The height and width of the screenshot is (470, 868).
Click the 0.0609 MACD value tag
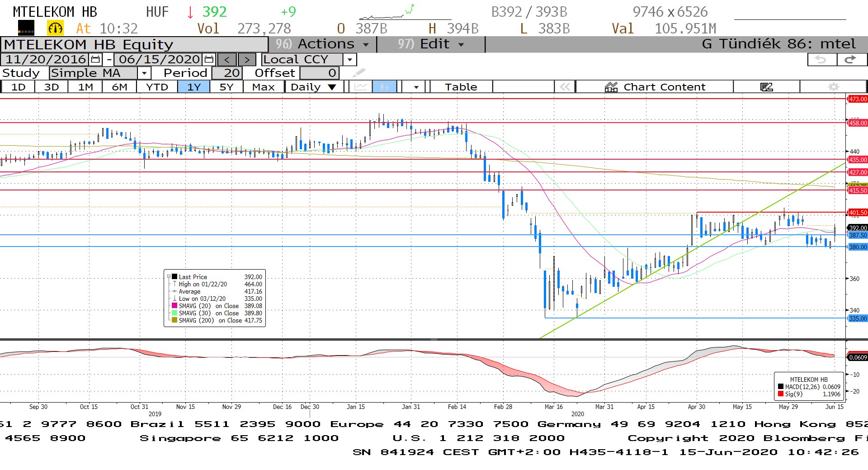(858, 357)
